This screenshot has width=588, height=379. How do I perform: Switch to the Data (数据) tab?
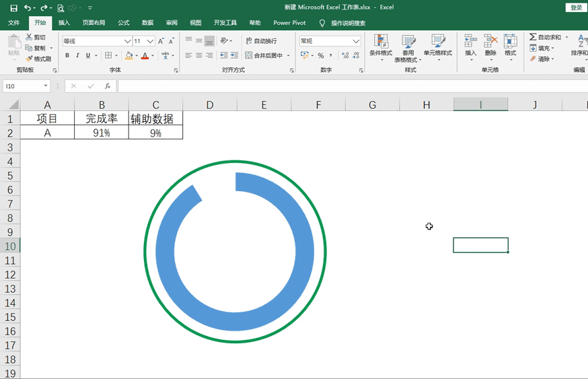pos(147,22)
